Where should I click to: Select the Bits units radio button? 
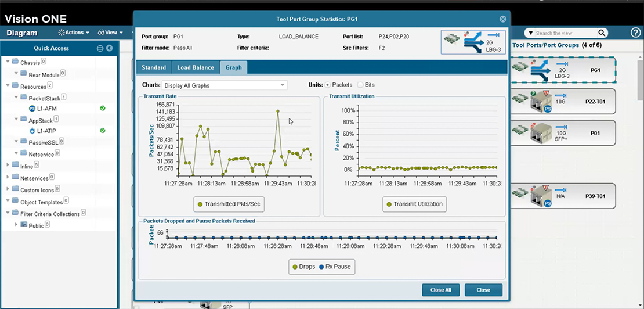[360, 85]
